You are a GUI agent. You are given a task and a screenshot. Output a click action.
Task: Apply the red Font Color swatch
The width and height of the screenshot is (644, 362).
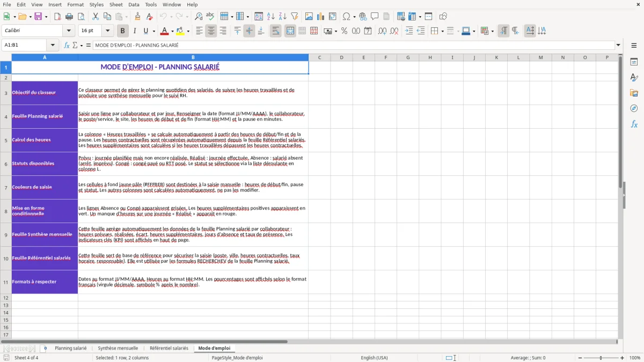165,31
